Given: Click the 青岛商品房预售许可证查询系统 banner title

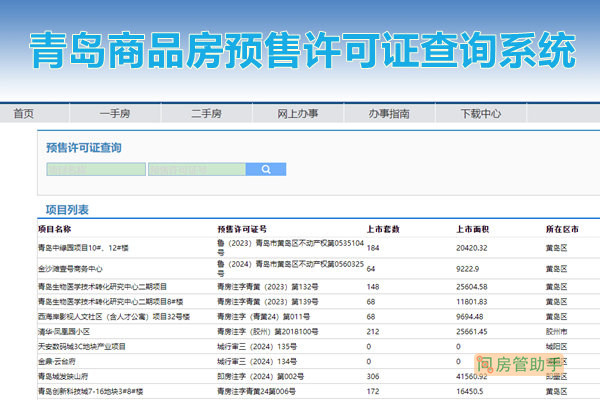Looking at the screenshot, I should click(x=303, y=50).
